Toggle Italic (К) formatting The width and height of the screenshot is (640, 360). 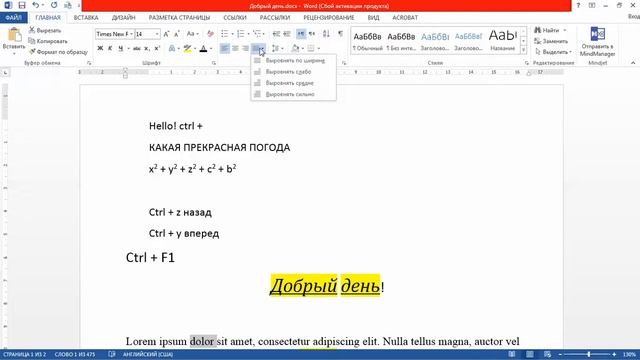(110, 49)
